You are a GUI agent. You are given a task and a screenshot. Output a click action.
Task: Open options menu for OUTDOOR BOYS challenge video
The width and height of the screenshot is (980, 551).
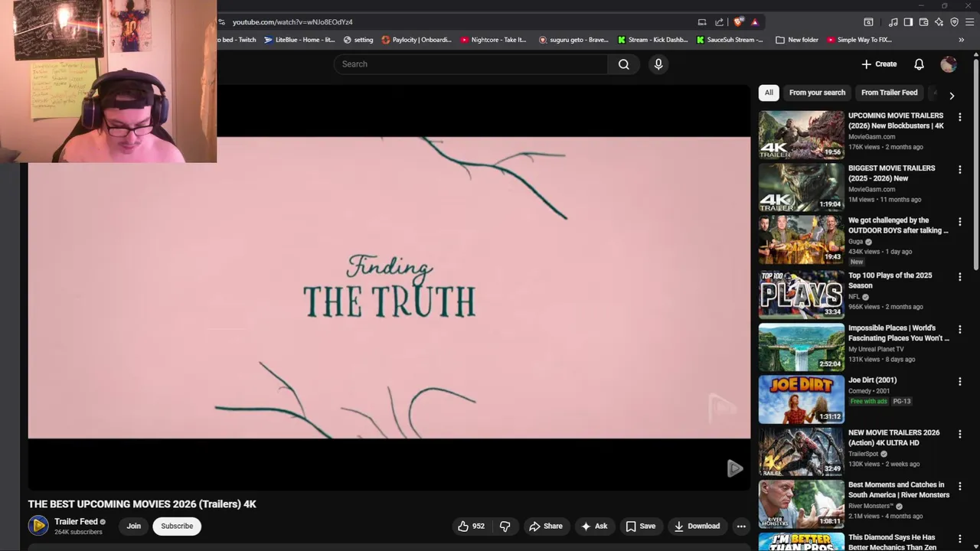coord(960,222)
